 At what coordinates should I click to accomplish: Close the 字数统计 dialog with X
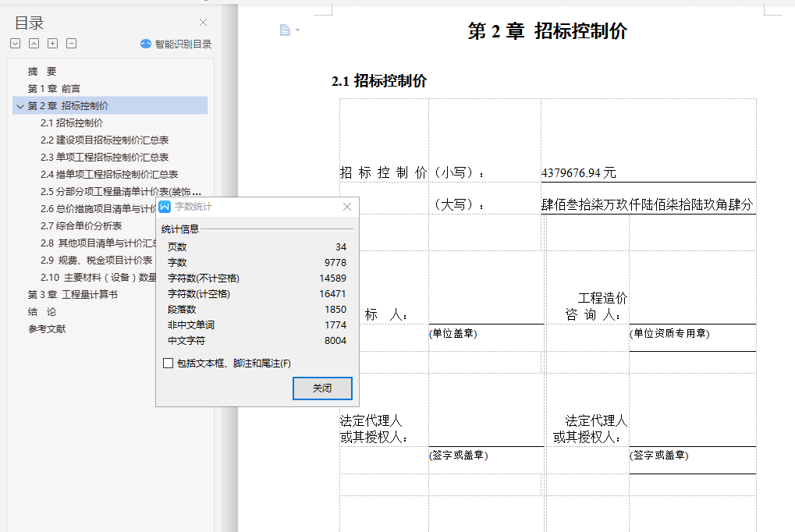point(347,207)
